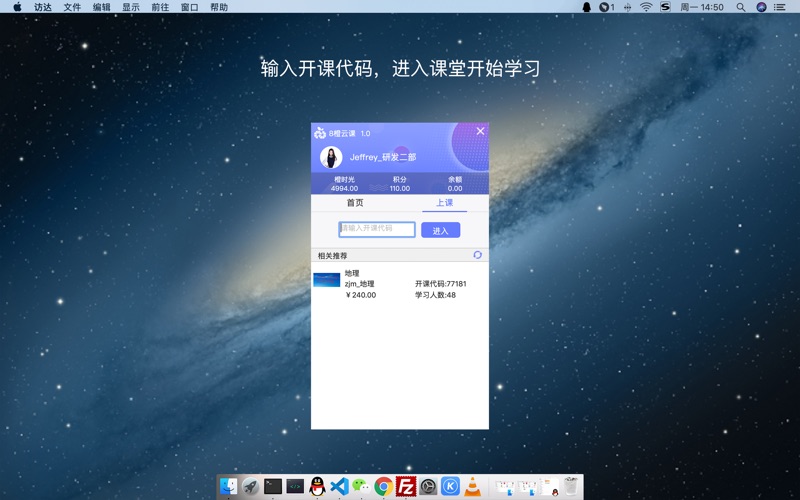This screenshot has height=500, width=800.
Task: Click the QQ penguin menu bar icon
Action: click(587, 7)
